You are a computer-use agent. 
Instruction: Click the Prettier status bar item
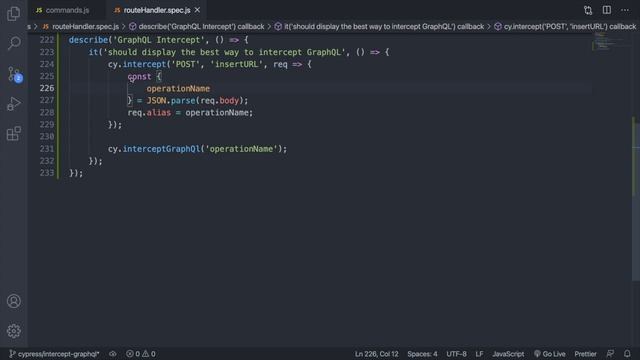coord(585,354)
